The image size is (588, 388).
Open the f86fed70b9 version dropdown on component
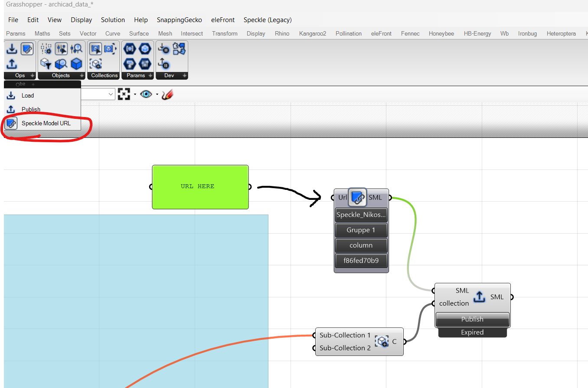(x=361, y=261)
